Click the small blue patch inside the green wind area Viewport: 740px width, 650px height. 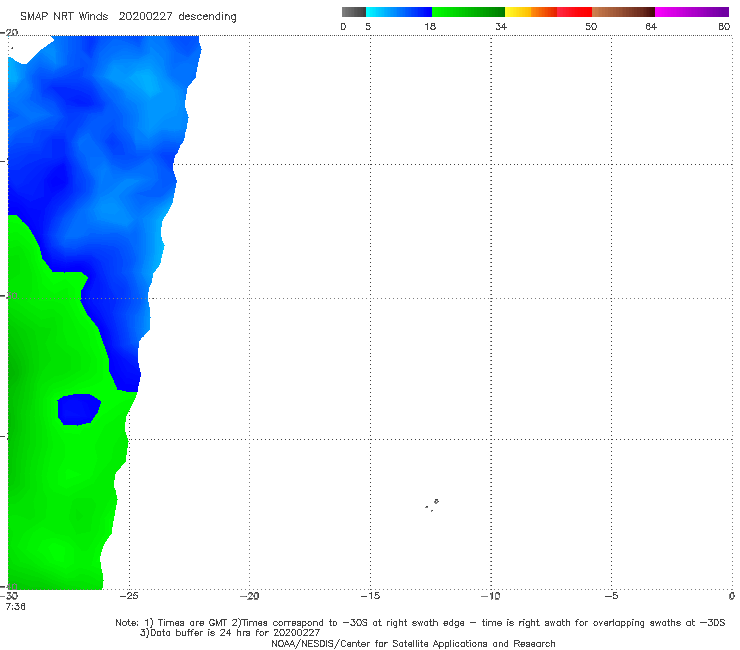[79, 409]
